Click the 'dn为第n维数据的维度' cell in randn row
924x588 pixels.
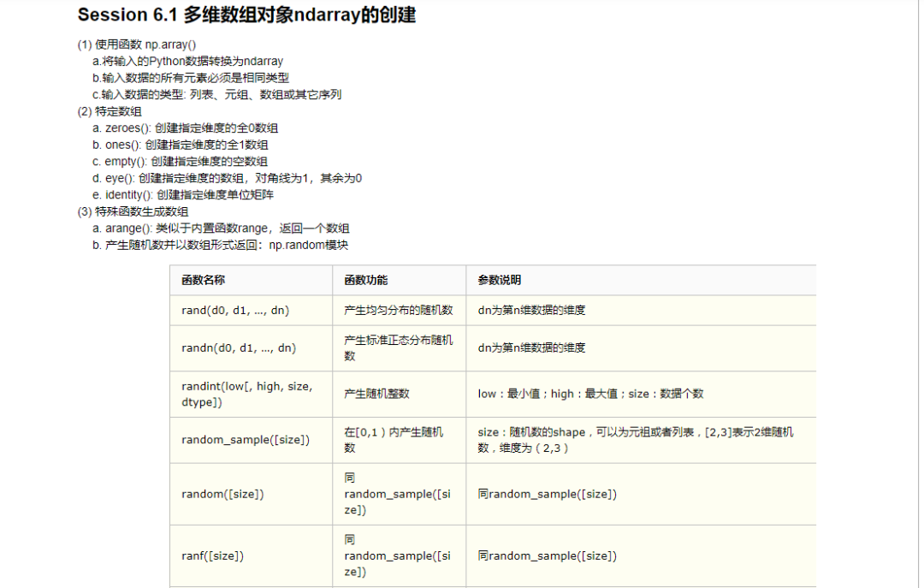point(641,348)
